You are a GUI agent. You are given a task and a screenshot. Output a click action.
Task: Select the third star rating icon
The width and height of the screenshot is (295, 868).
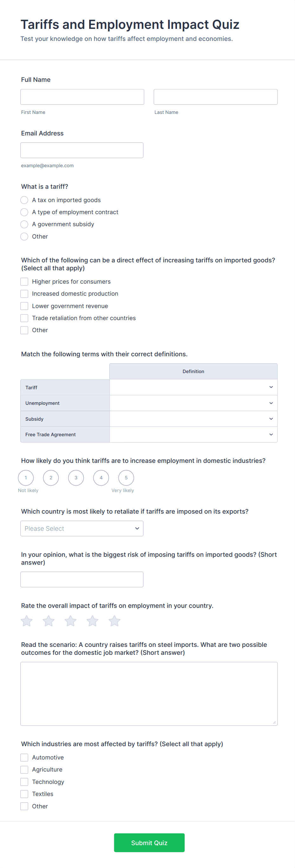pos(70,621)
